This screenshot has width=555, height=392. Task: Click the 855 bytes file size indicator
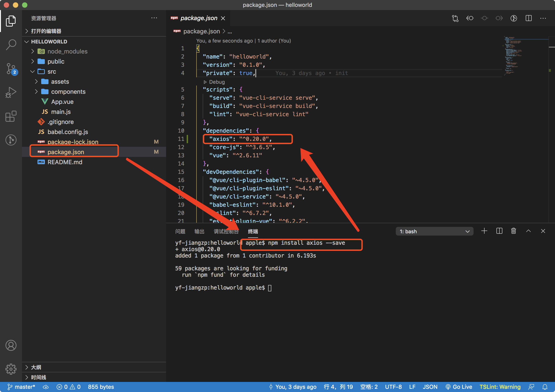101,387
